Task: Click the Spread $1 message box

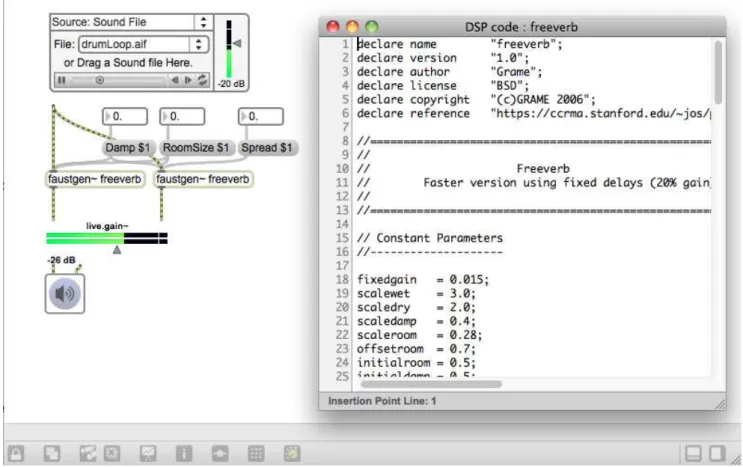Action: click(x=267, y=148)
